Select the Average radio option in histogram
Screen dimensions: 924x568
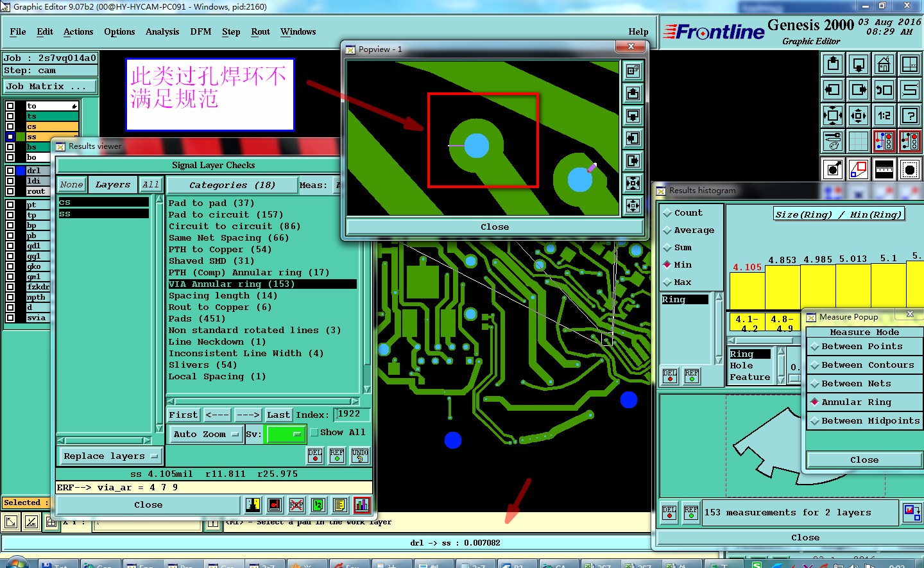(x=667, y=230)
